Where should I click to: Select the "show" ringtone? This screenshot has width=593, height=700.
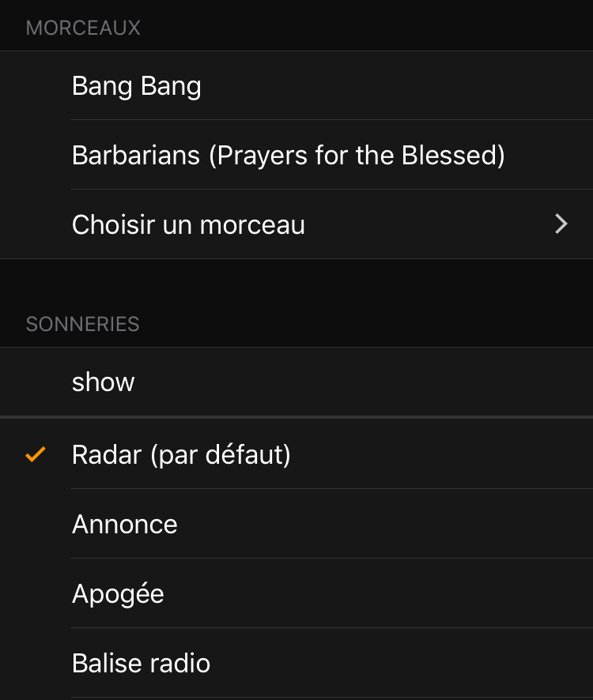click(104, 382)
